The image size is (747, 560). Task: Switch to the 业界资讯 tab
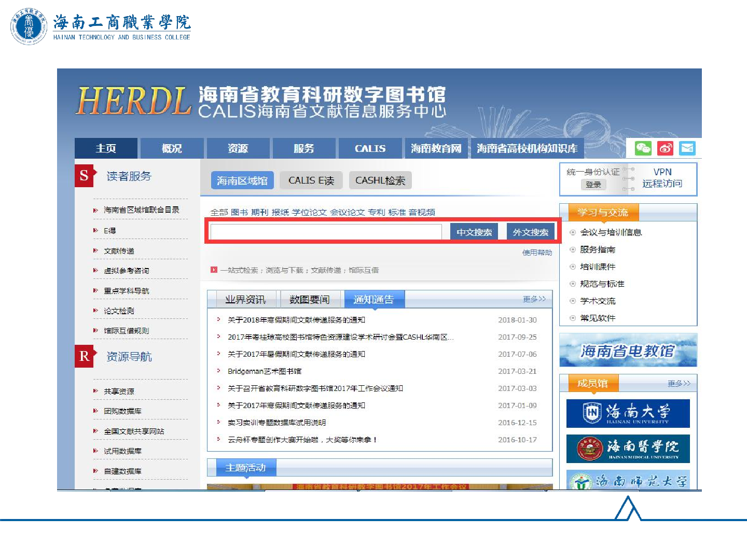(x=245, y=300)
